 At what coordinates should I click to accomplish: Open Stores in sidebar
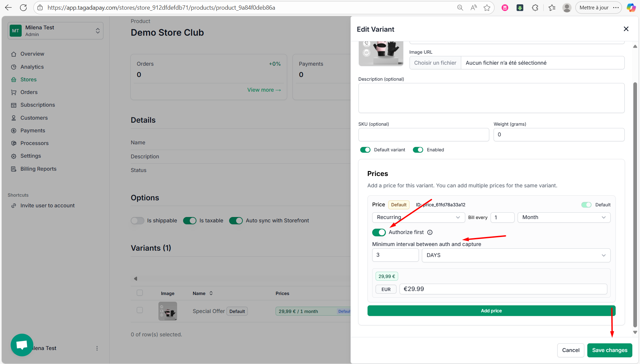(x=28, y=80)
